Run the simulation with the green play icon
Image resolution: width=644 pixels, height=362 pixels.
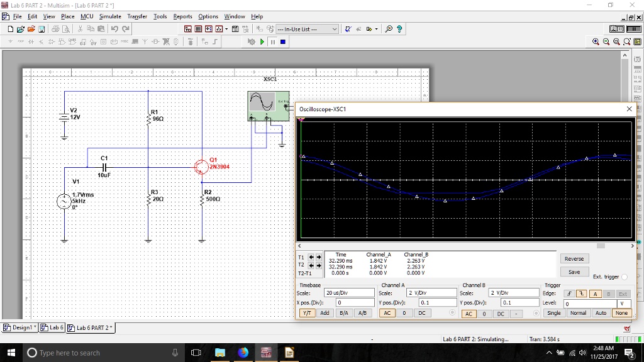[x=262, y=41]
